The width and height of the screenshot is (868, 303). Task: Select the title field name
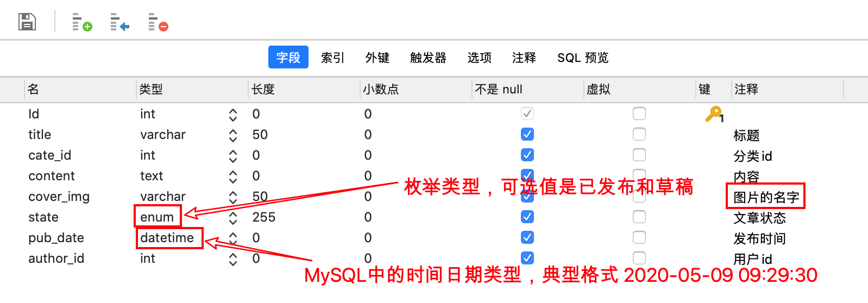[40, 135]
